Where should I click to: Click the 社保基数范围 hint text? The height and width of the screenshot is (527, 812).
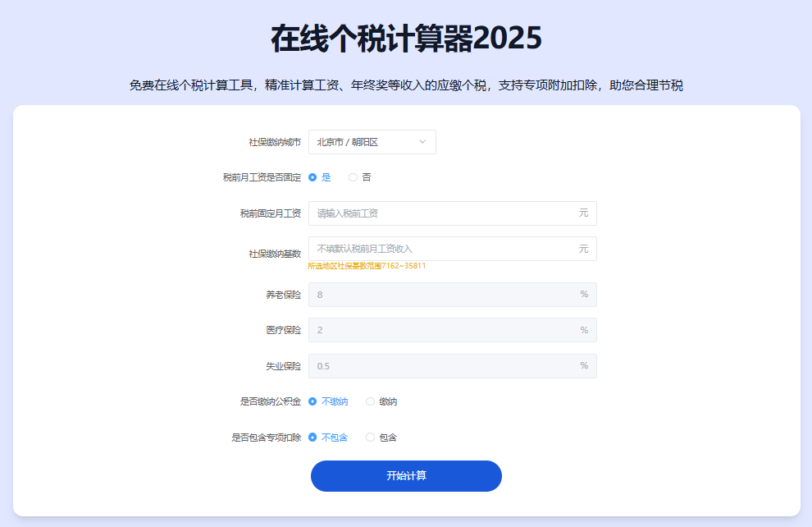click(367, 266)
